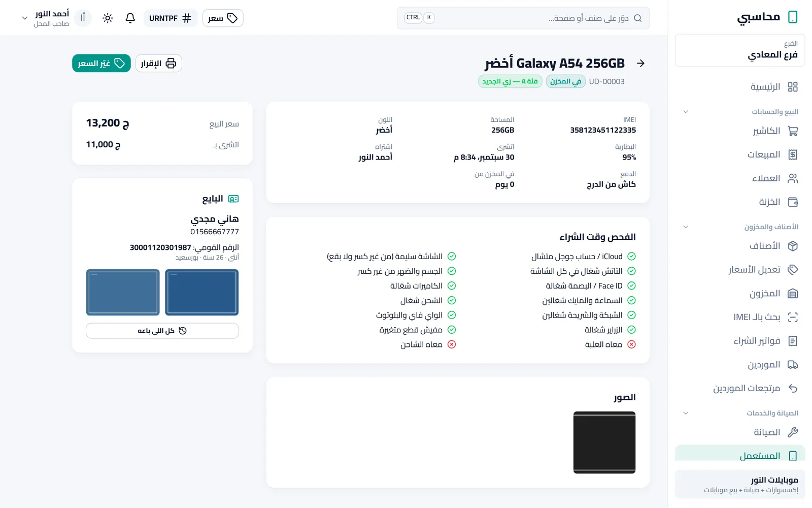Click the red X beside معاه العلبة
The width and height of the screenshot is (812, 508).
coord(631,344)
